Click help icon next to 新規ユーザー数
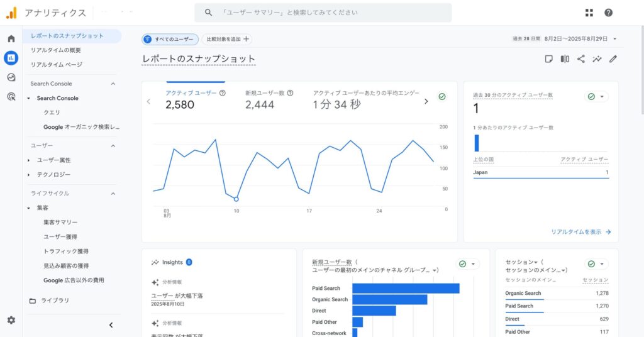 click(x=290, y=93)
